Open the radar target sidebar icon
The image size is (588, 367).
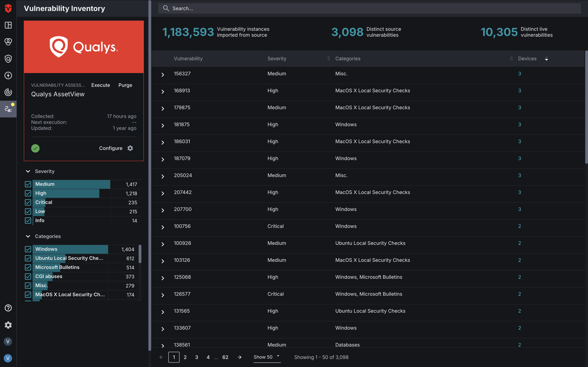8,92
